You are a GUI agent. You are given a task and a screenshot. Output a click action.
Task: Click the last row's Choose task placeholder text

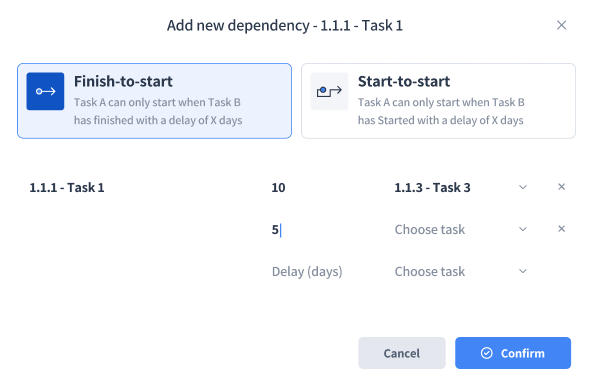(x=430, y=271)
